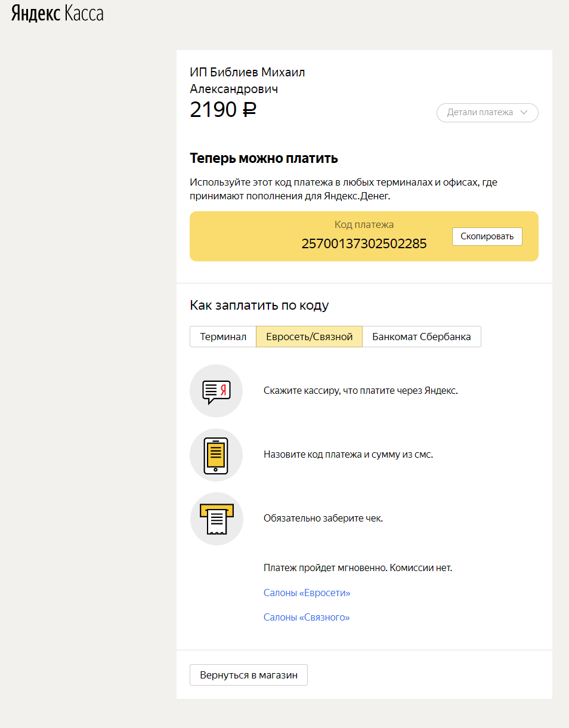Click the Яндекс Касса logo
The image size is (569, 728).
point(57,14)
